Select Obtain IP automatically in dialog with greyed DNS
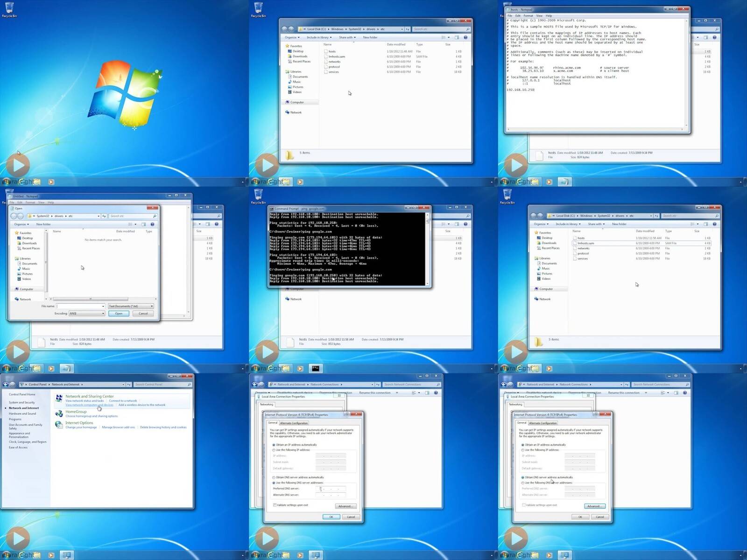 [x=523, y=445]
